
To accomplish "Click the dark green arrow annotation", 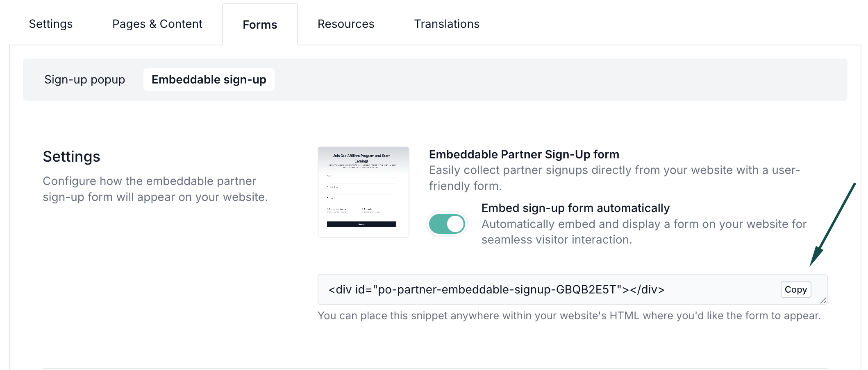I will point(832,225).
